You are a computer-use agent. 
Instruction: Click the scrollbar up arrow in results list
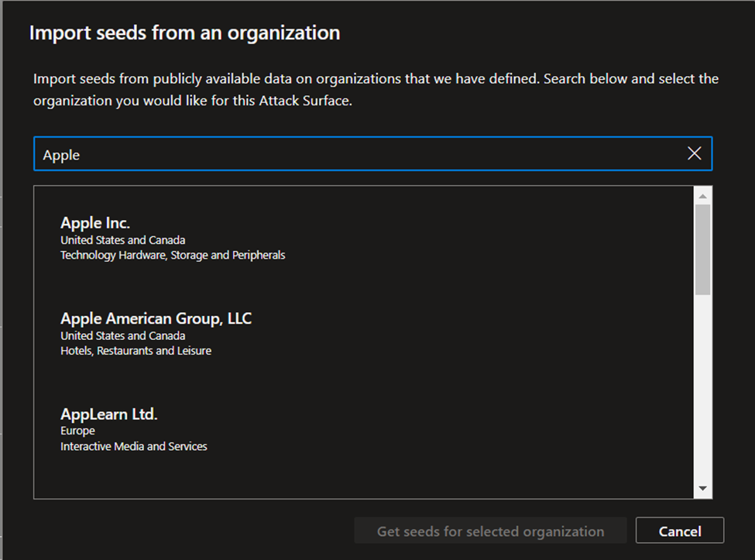coord(702,196)
